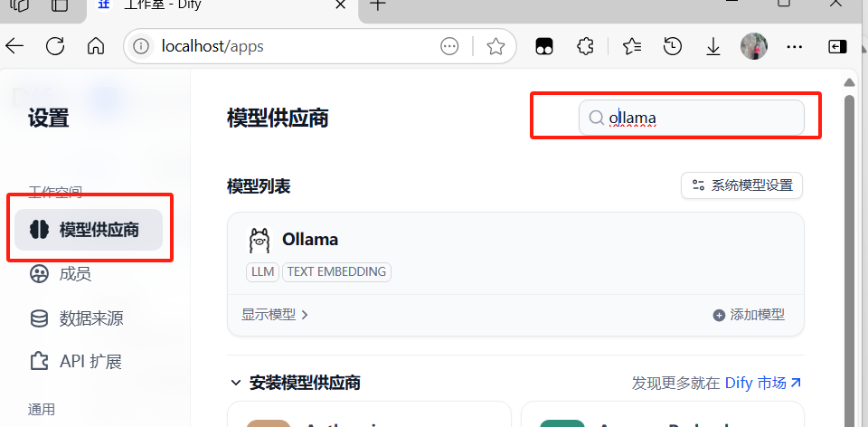Image resolution: width=868 pixels, height=427 pixels.
Task: Click the database icon beside 数据来源
Action: (39, 318)
